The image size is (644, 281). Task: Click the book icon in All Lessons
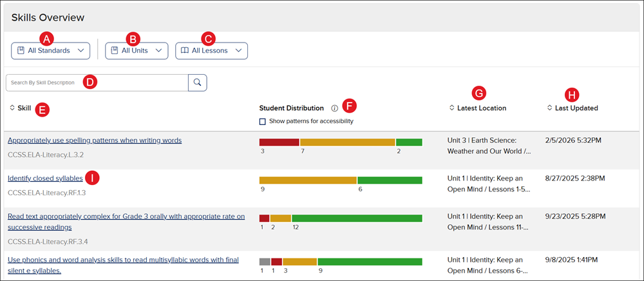pos(185,50)
